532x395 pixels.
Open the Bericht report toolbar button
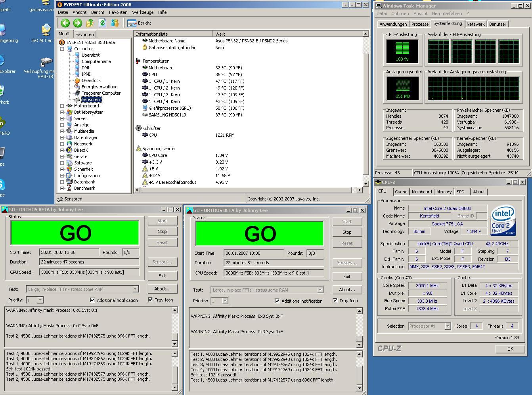click(140, 23)
